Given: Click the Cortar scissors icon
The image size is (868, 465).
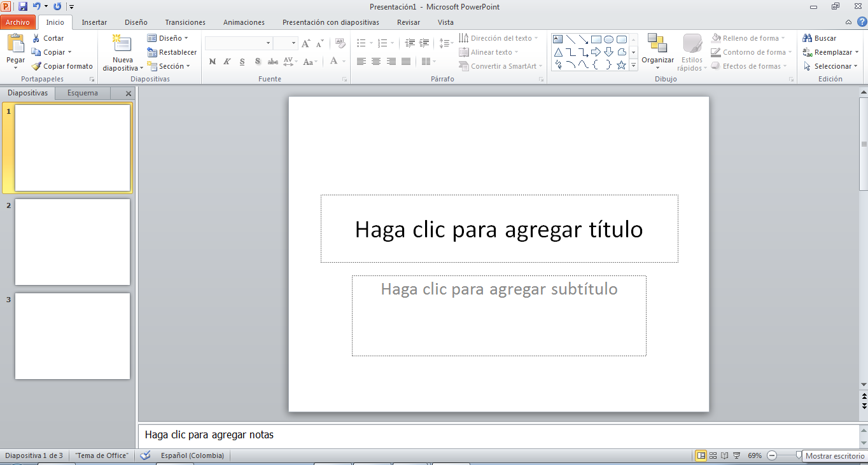Looking at the screenshot, I should pyautogui.click(x=36, y=38).
